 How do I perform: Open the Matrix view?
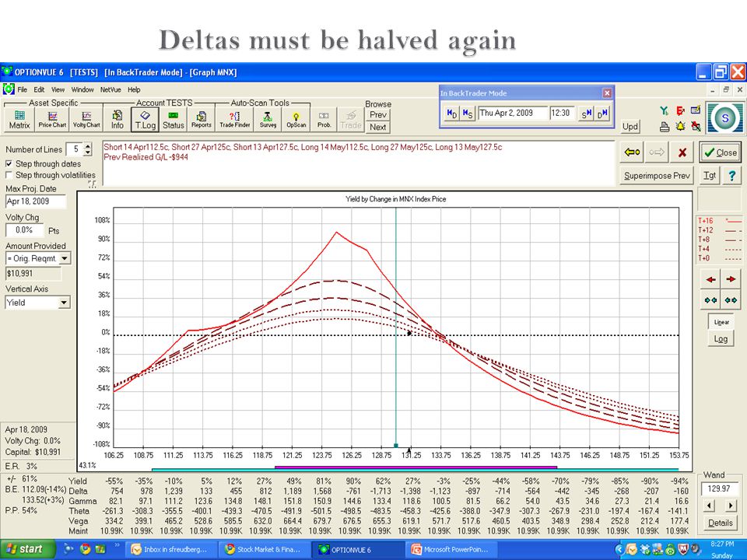19,120
